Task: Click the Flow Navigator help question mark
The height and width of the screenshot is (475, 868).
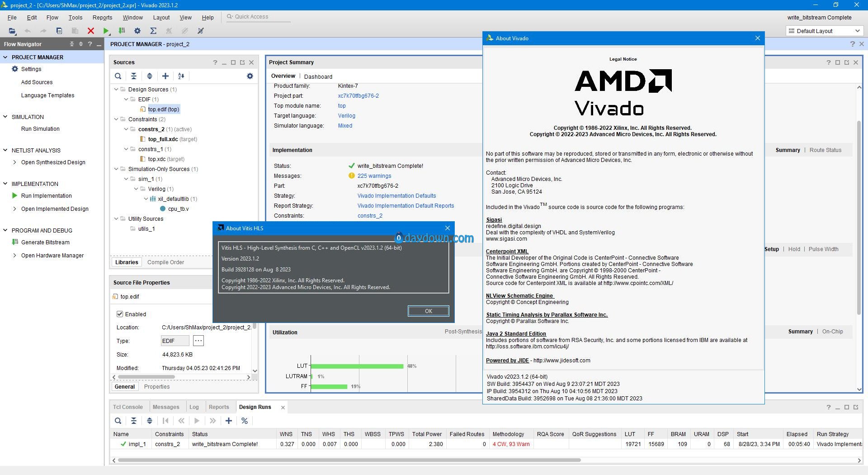Action: [x=90, y=44]
